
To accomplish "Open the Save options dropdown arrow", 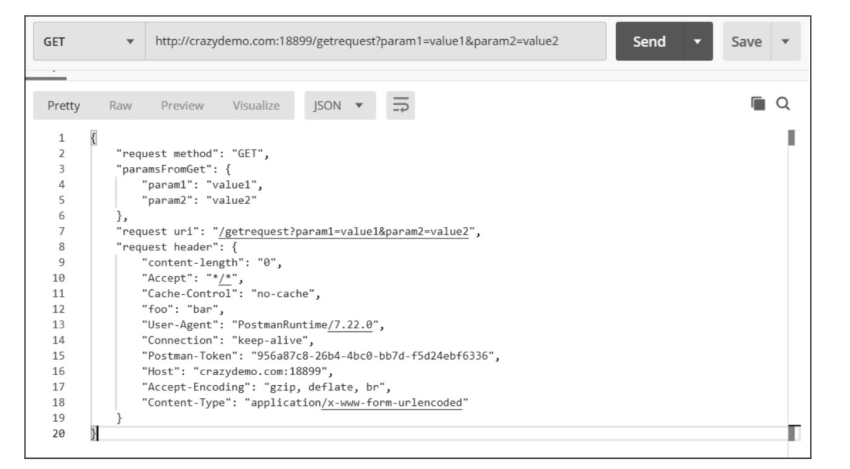I will [785, 42].
